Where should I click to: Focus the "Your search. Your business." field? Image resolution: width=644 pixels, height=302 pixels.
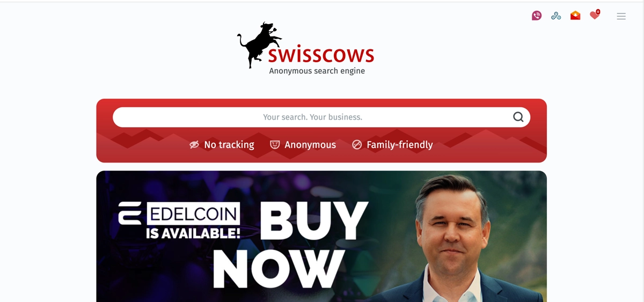(x=313, y=117)
